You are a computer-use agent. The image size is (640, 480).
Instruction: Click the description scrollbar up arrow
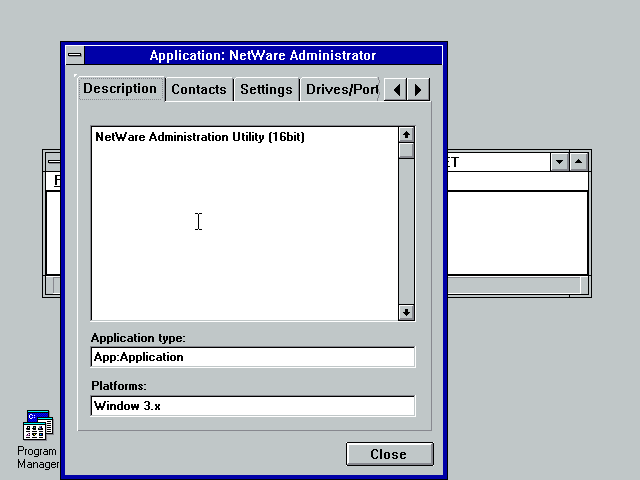(x=406, y=135)
